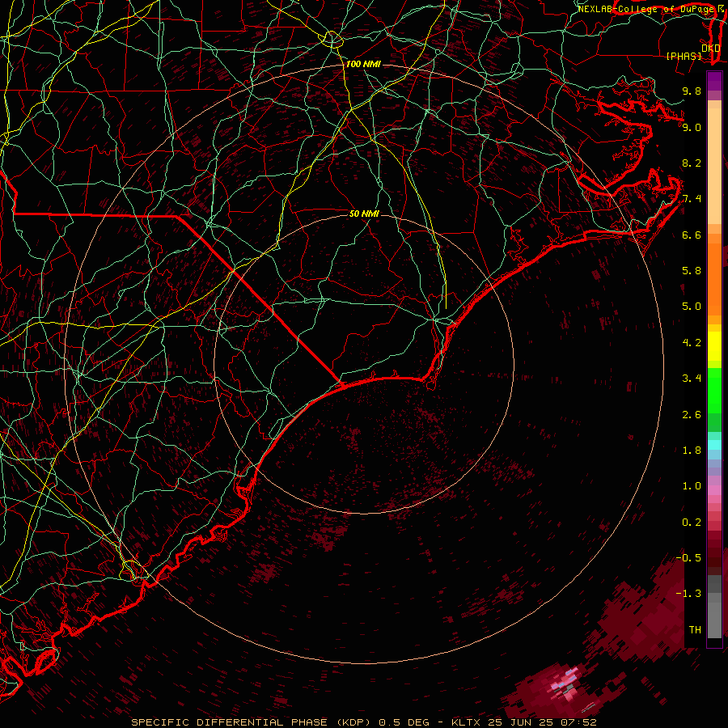728x728 pixels.
Task: Click the 8.2 value on color scale
Action: coord(692,163)
